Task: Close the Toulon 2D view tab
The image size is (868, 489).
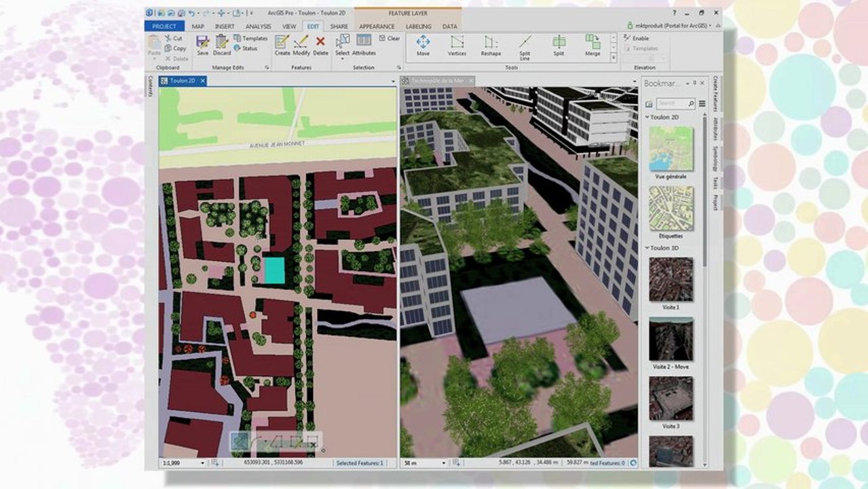Action: tap(203, 80)
